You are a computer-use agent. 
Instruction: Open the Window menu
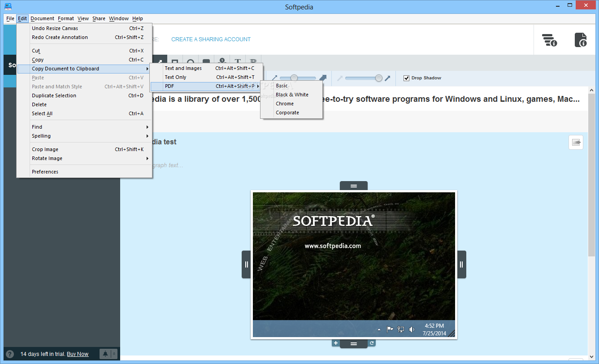pyautogui.click(x=119, y=18)
